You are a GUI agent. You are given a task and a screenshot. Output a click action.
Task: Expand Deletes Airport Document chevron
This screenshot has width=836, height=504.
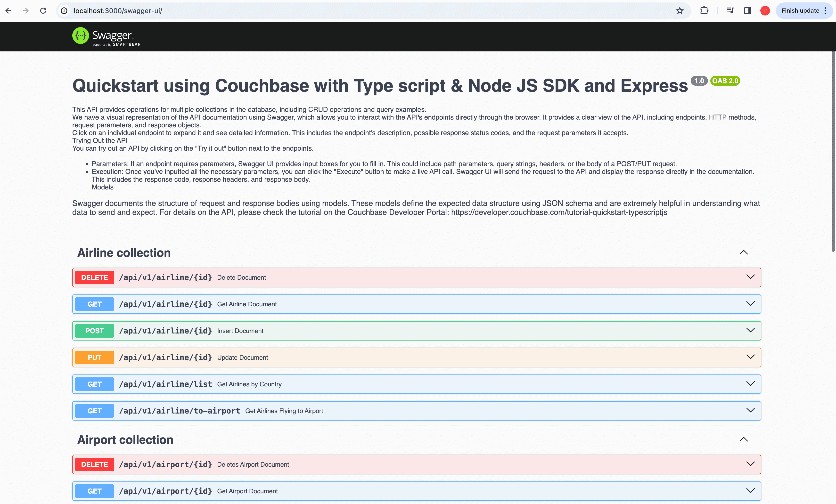(x=750, y=464)
